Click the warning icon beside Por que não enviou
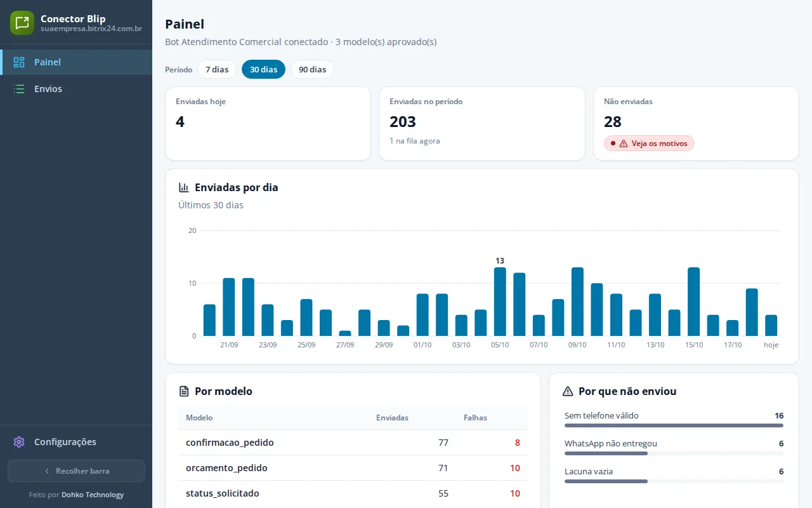 tap(568, 391)
